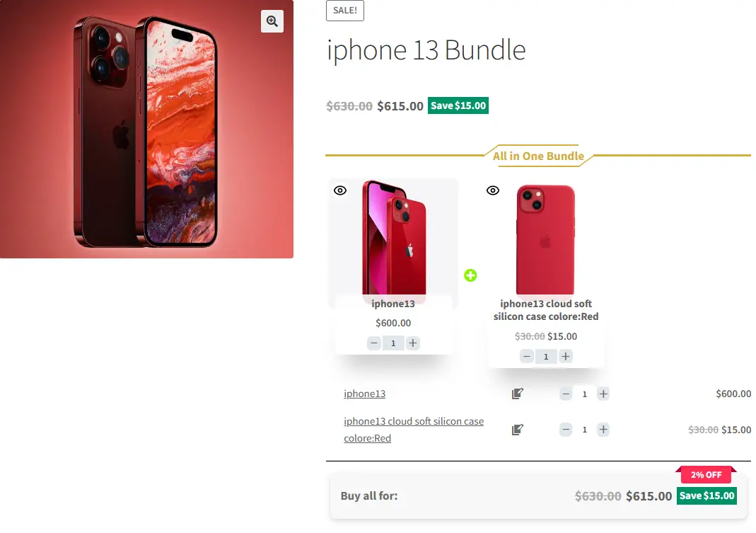Increase iphone13 card quantity with plus

(413, 343)
